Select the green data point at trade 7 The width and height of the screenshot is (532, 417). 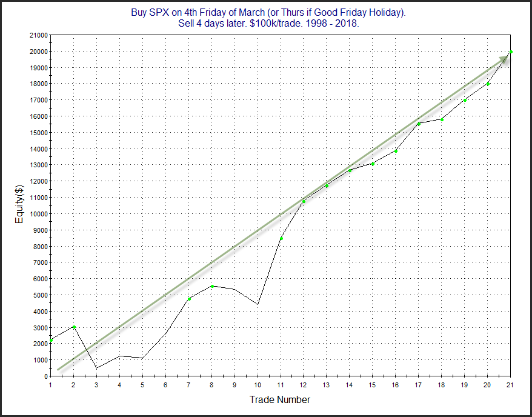pyautogui.click(x=189, y=299)
